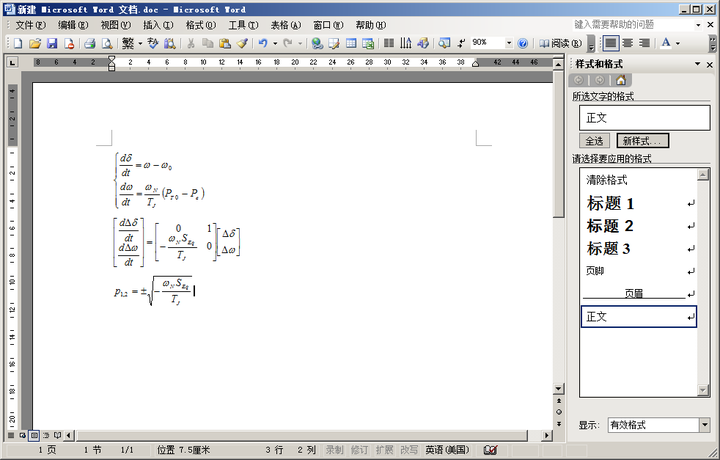Click the 全选 button

594,141
